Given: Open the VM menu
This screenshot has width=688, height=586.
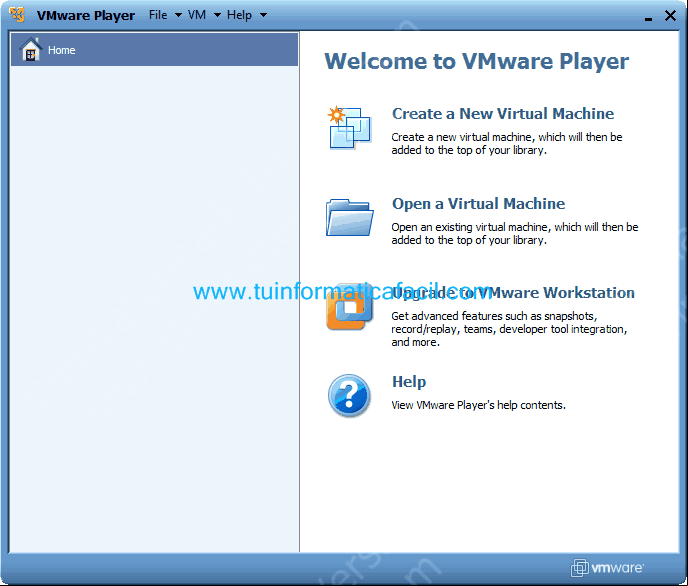Looking at the screenshot, I should pos(197,15).
